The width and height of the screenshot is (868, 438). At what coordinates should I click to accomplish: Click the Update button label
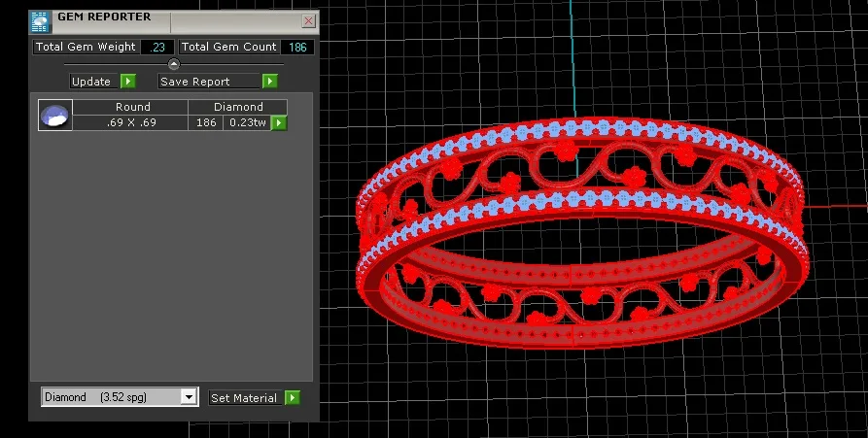(x=94, y=82)
